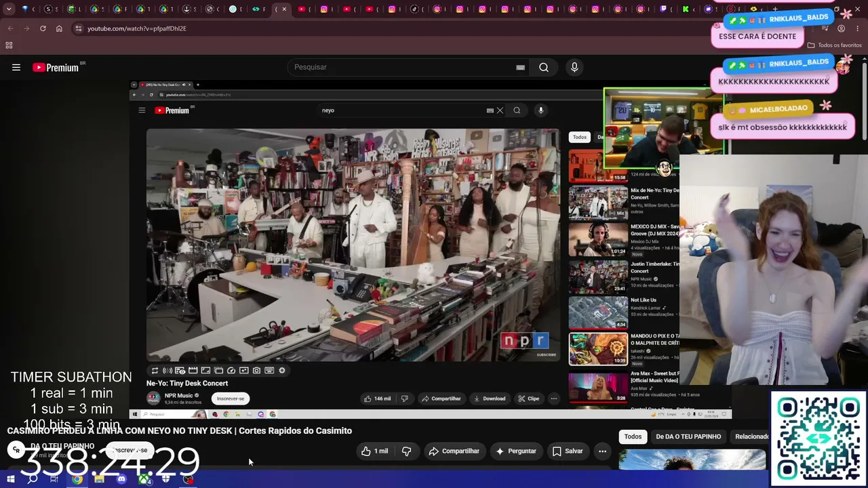Screen dimensions: 868x488
Task: Clear the neyo search with X
Action: click(x=500, y=110)
